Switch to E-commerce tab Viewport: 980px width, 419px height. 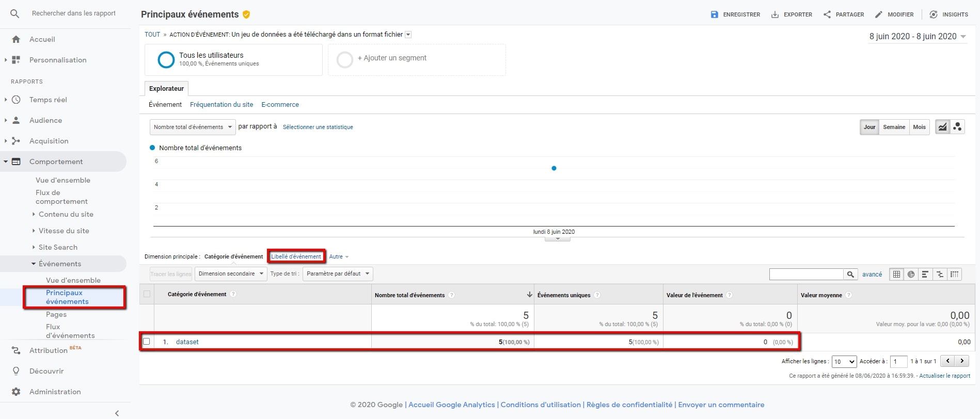tap(280, 105)
